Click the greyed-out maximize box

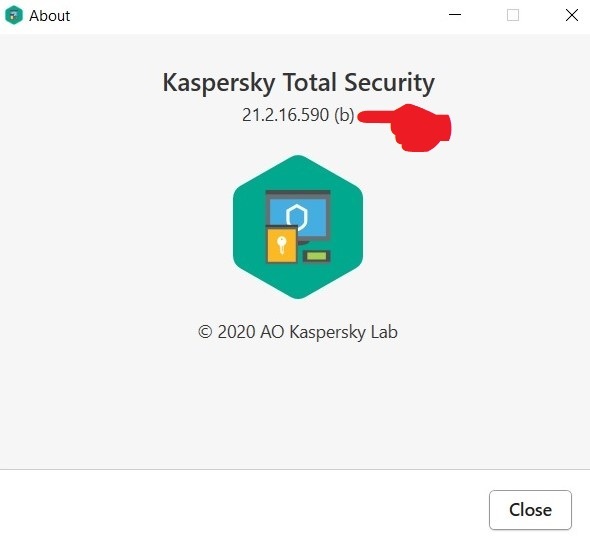tap(513, 15)
